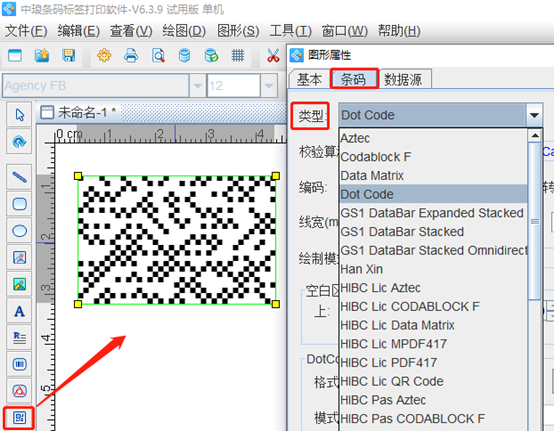
Task: Toggle the grid display icon
Action: click(238, 55)
